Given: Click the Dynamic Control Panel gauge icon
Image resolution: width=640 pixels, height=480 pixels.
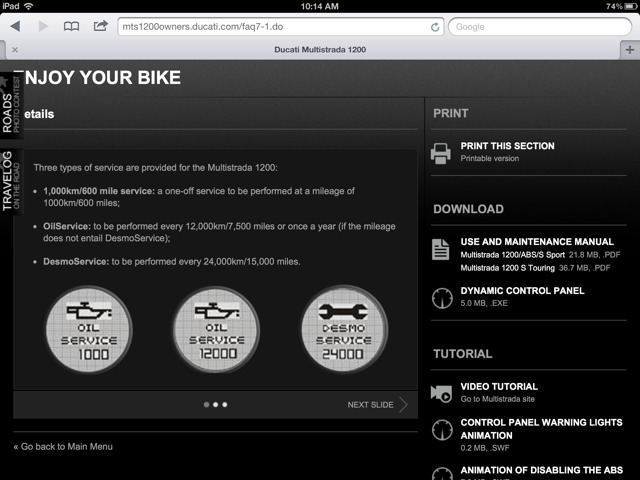Looking at the screenshot, I should click(442, 298).
